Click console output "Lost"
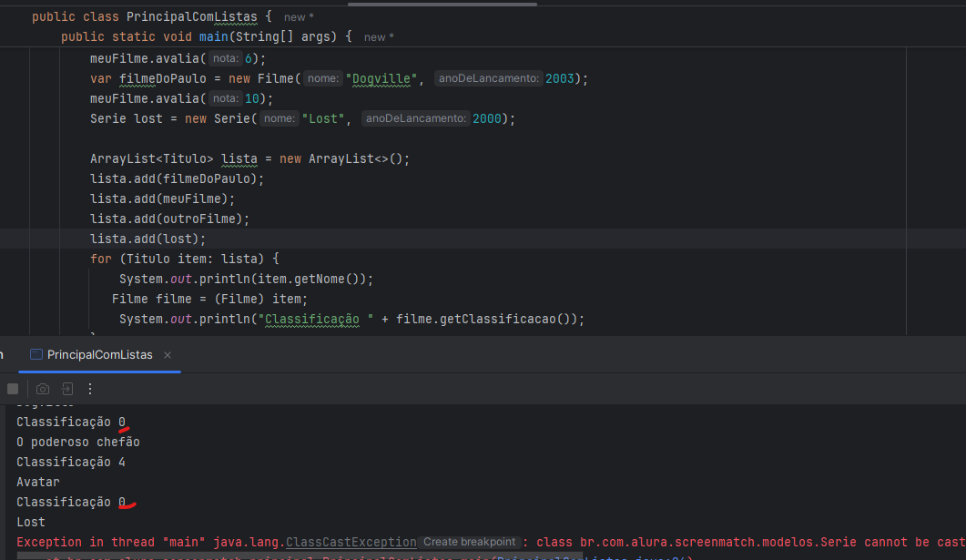 [31, 522]
